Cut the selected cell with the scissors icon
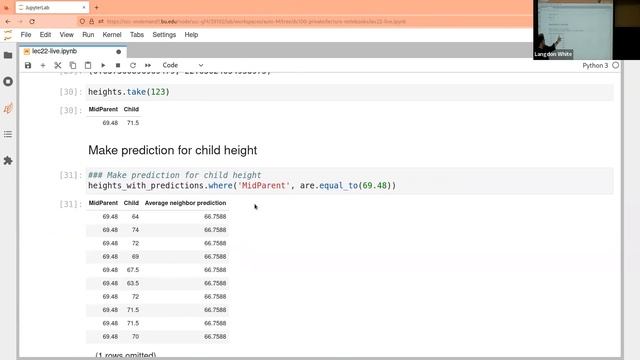The image size is (640, 360). tap(58, 65)
